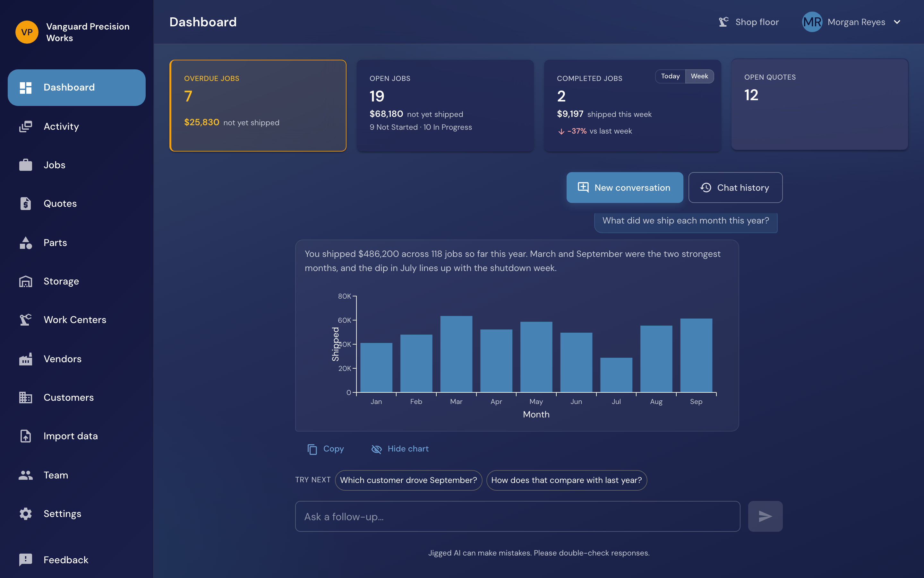Click the Customers building icon
Image resolution: width=924 pixels, height=578 pixels.
pos(26,398)
